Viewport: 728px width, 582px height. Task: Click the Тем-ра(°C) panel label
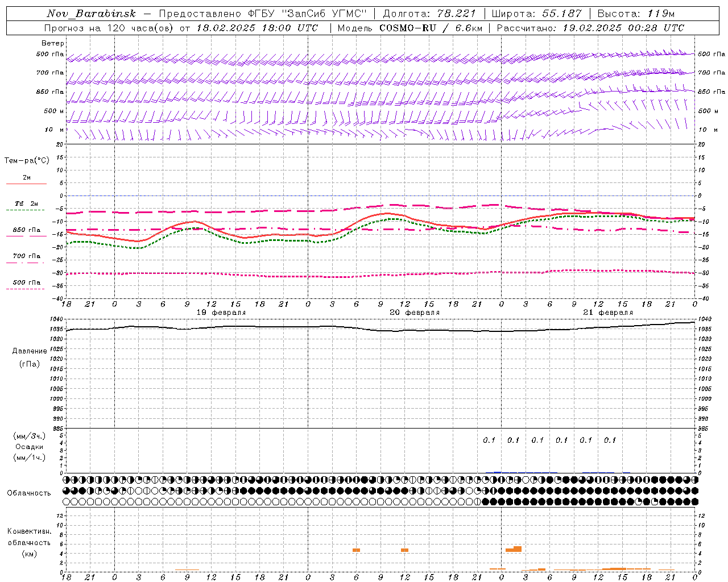27,161
